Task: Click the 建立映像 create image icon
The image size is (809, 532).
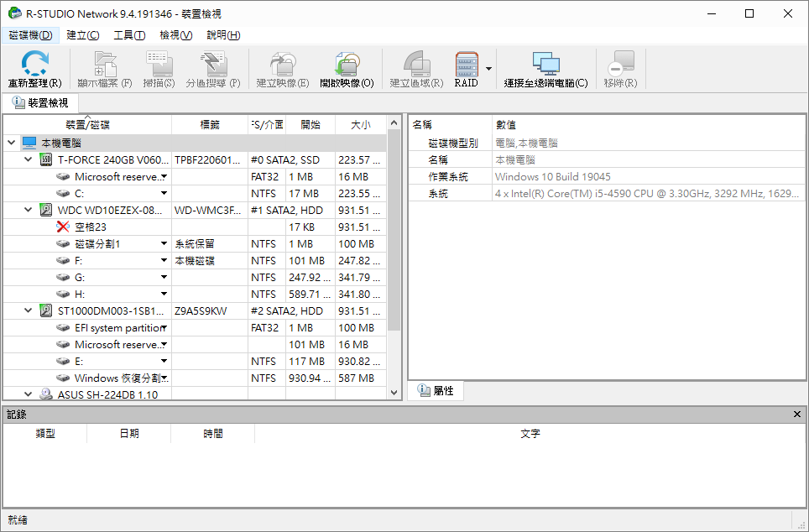Action: coord(283,64)
